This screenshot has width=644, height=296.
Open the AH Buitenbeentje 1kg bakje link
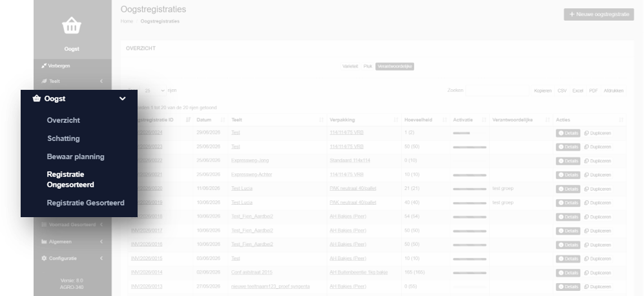358,273
